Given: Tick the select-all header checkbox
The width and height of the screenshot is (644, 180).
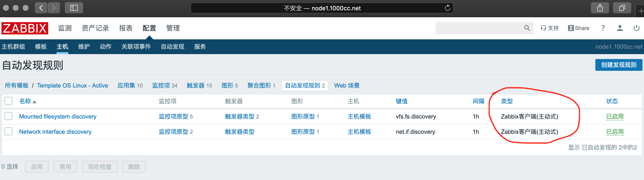Looking at the screenshot, I should [9, 101].
